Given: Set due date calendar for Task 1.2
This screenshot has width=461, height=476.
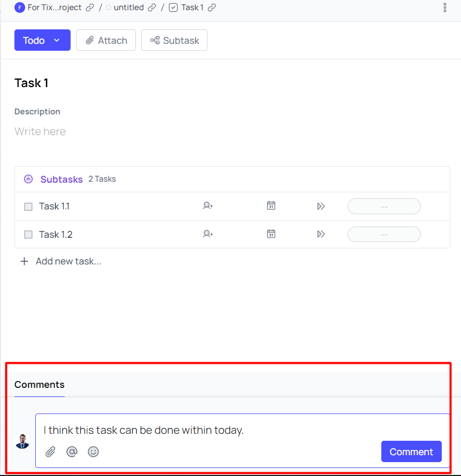Looking at the screenshot, I should pos(271,234).
